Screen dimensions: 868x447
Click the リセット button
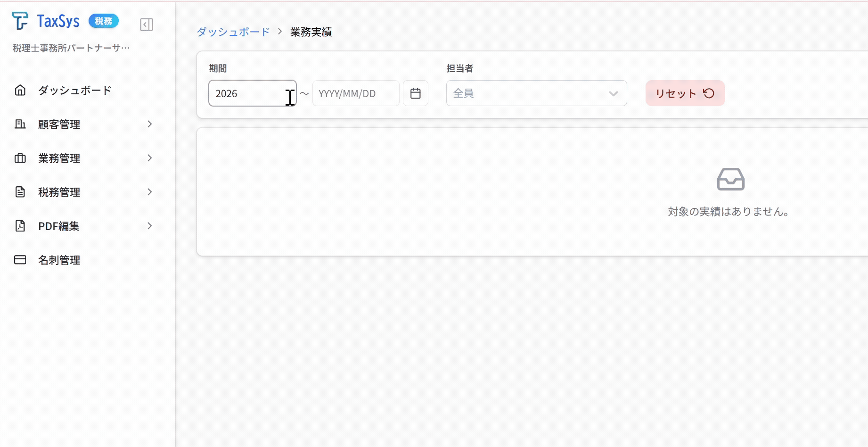click(x=685, y=93)
